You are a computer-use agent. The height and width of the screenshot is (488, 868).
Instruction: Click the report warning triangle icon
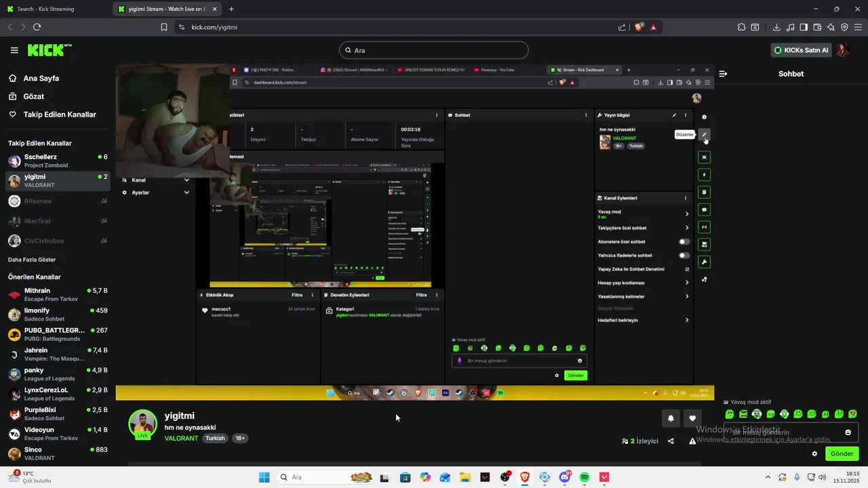[x=692, y=441]
